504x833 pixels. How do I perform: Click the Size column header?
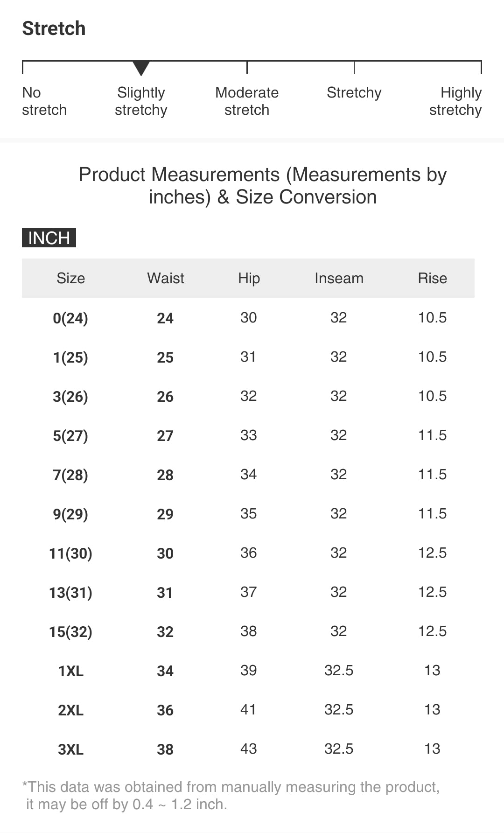71,278
